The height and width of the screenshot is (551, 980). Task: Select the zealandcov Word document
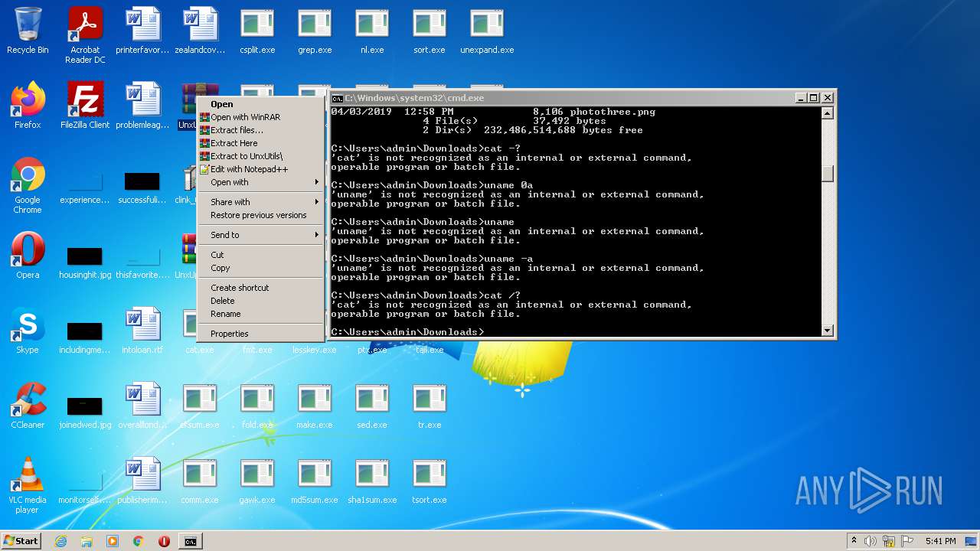[200, 31]
